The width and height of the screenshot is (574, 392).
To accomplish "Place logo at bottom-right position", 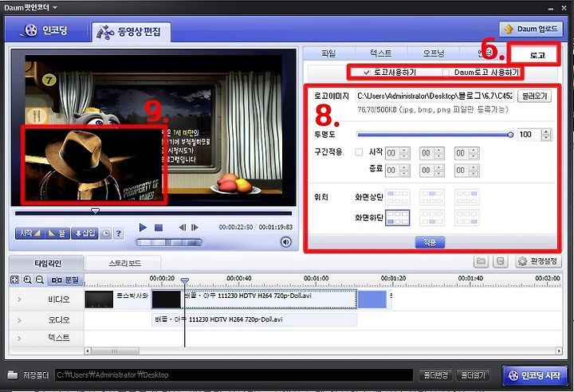I will pos(466,218).
